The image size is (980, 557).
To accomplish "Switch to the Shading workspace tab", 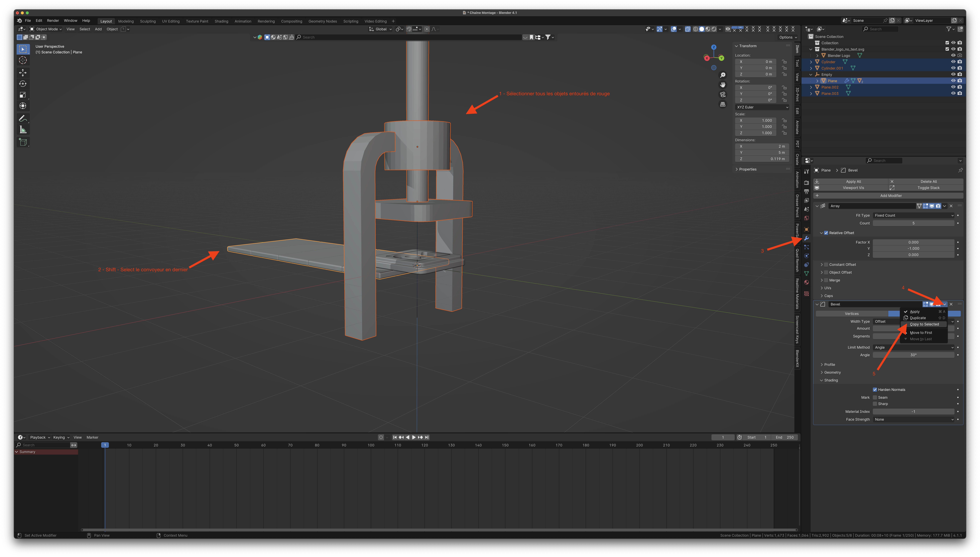I will pos(221,21).
